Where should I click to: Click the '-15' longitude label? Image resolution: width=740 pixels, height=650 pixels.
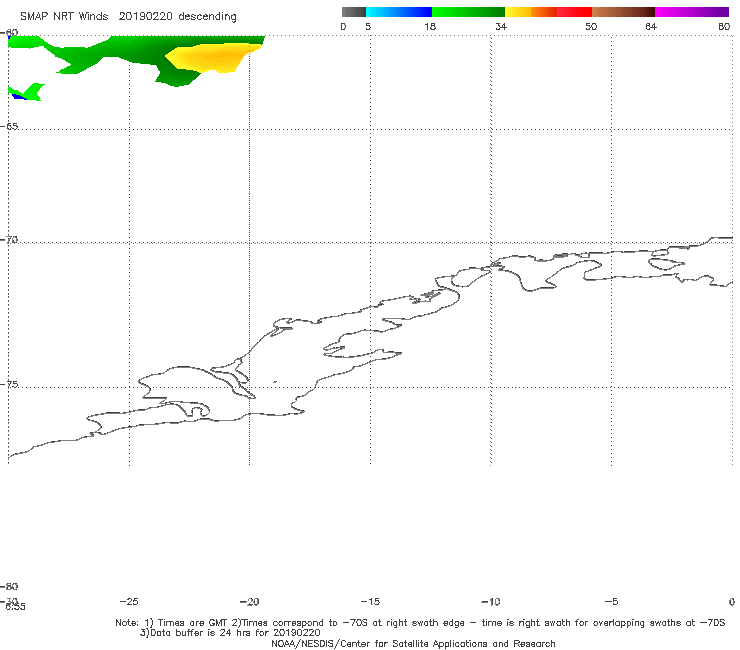(x=370, y=602)
